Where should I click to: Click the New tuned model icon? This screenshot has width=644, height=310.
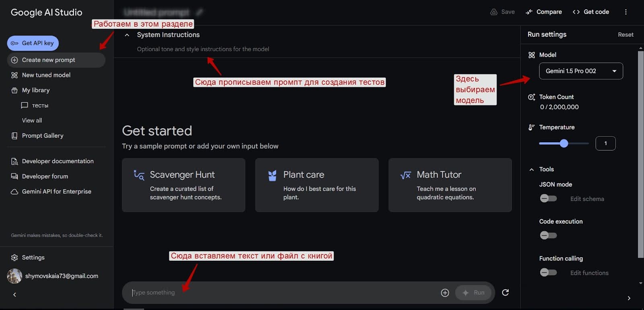pyautogui.click(x=14, y=75)
